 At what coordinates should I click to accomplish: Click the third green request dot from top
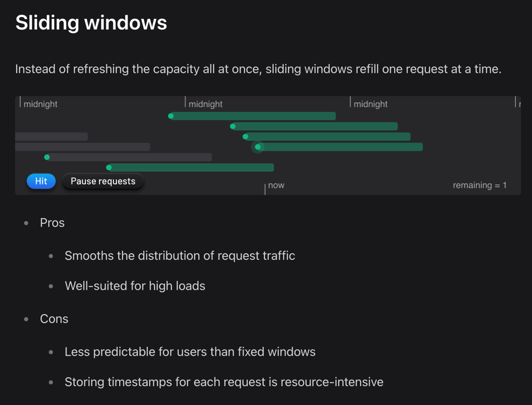245,137
